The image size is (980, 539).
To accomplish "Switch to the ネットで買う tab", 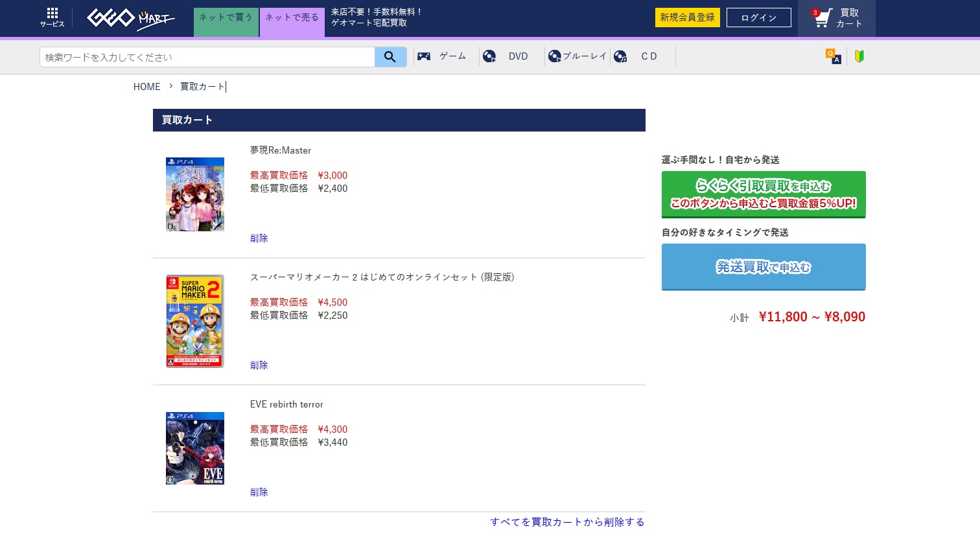I will pos(226,22).
